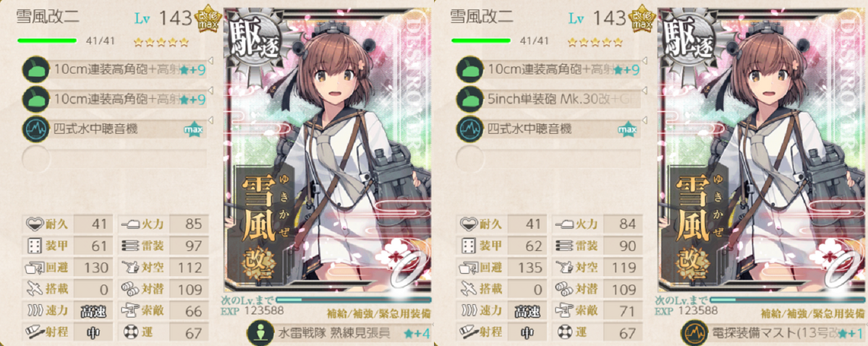Open the left panel's empty fourth equipment slot

tap(116, 158)
